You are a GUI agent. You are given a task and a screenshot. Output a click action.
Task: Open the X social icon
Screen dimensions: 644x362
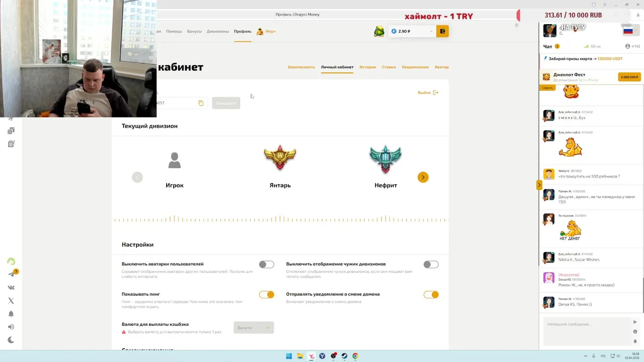(x=11, y=301)
